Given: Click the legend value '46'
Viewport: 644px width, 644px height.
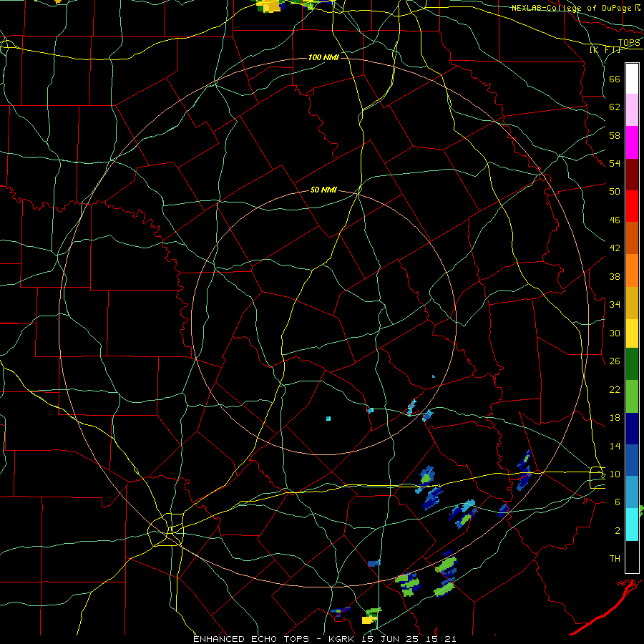Looking at the screenshot, I should coord(615,220).
